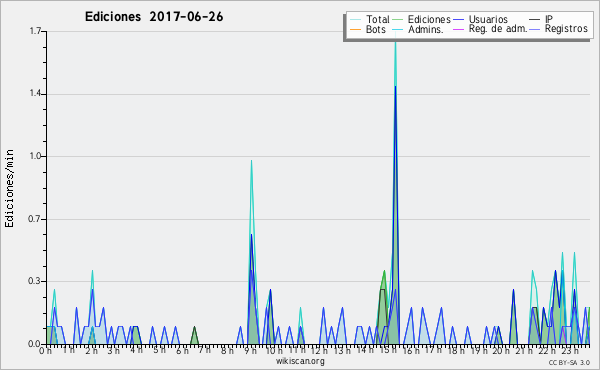Click the Total legend color swatch
Screen dimensions: 600x370
tap(355, 20)
